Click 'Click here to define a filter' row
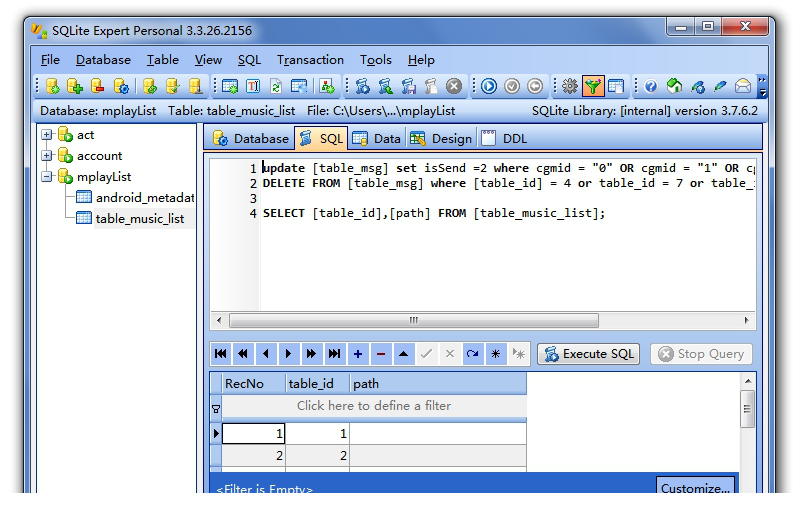 point(374,406)
